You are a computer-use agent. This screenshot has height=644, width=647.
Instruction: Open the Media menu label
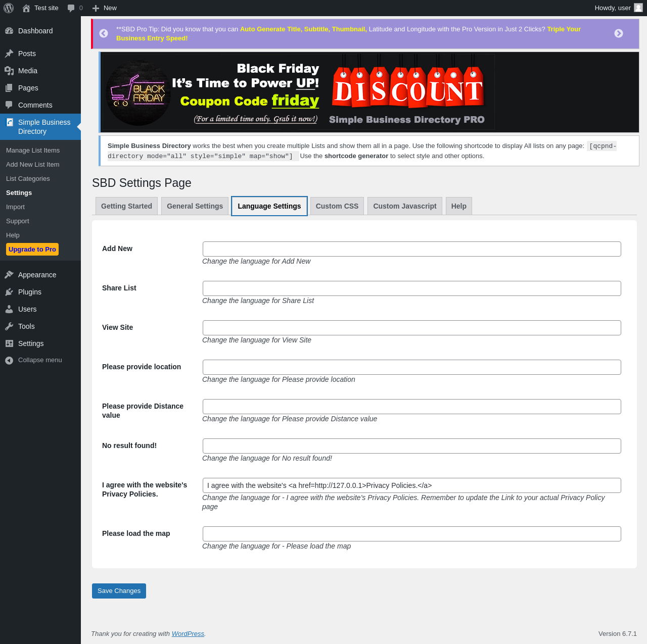tap(28, 71)
